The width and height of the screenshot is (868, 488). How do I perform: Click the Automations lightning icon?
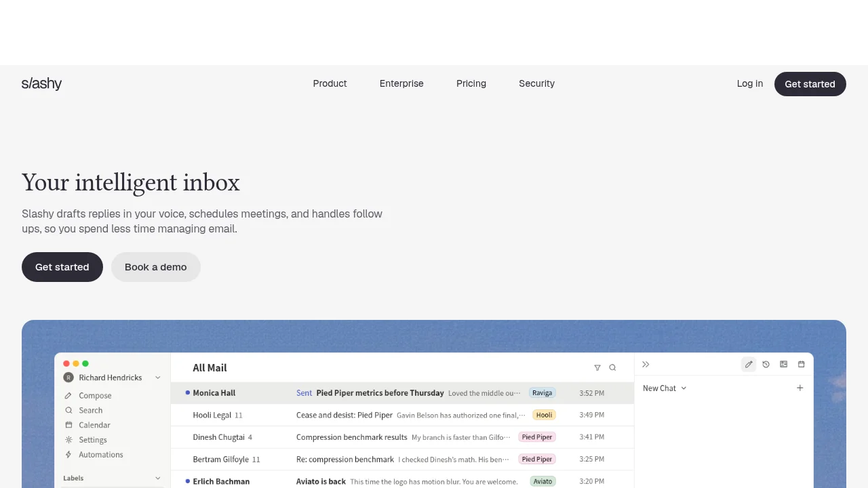point(68,455)
